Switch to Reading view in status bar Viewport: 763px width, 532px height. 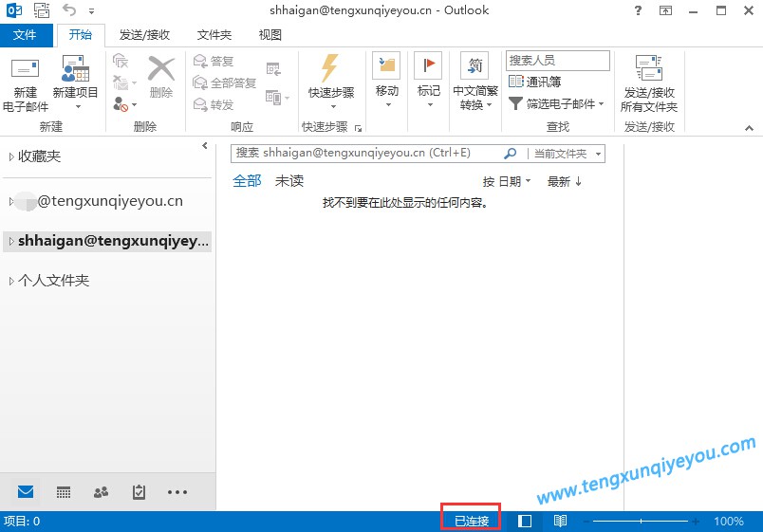pyautogui.click(x=560, y=522)
